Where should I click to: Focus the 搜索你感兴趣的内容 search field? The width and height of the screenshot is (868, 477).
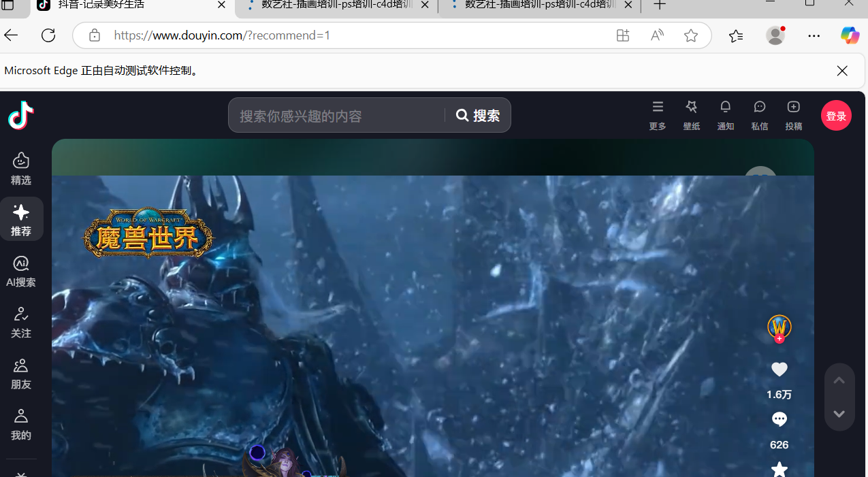[337, 116]
